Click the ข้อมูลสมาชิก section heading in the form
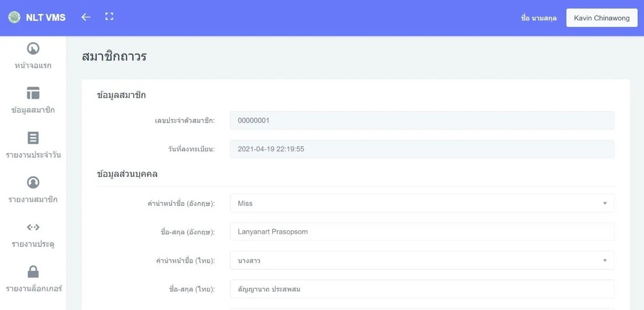Viewport: 644px width, 310px height. pos(122,95)
